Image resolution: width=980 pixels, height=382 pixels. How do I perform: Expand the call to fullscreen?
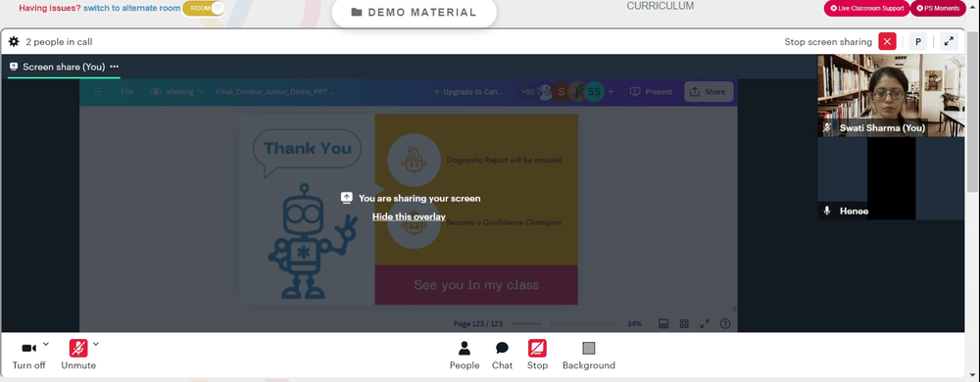949,42
